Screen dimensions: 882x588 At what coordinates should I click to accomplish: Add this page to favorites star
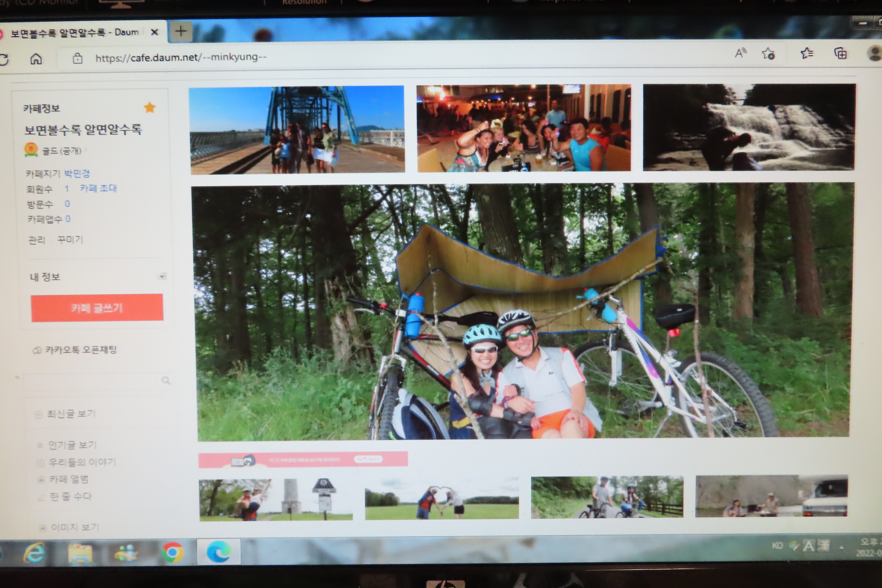[768, 54]
